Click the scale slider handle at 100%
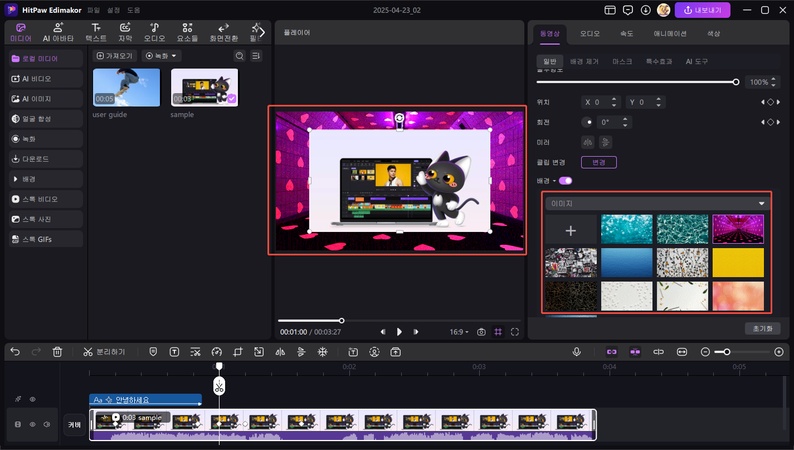The height and width of the screenshot is (450, 794). click(736, 82)
